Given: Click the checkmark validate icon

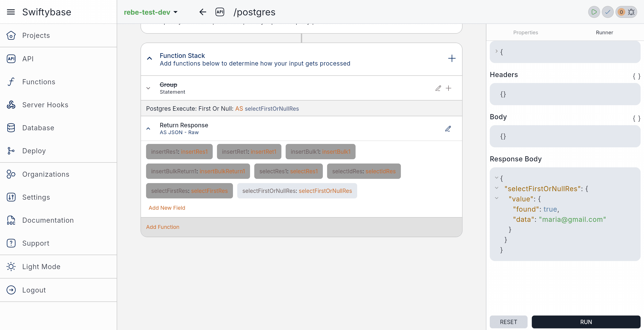Looking at the screenshot, I should pos(608,12).
